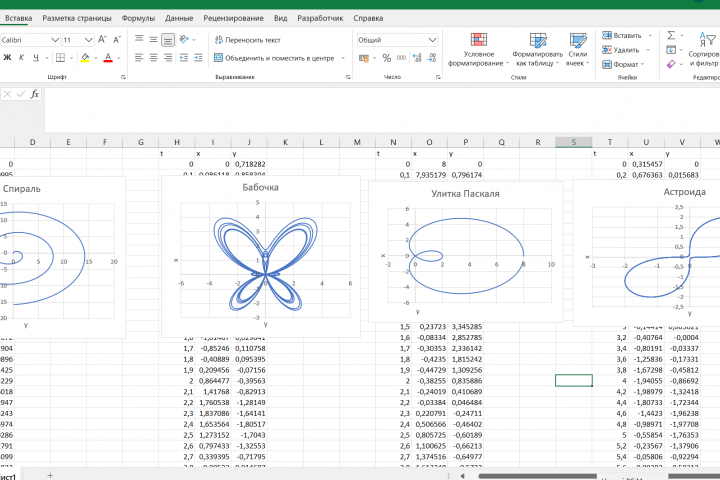Screen dimensions: 720x480
Task: Align text to the middle vertically
Action: [153, 40]
